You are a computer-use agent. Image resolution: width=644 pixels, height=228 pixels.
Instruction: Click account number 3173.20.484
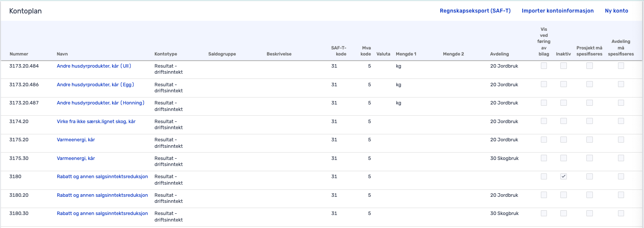coord(24,66)
